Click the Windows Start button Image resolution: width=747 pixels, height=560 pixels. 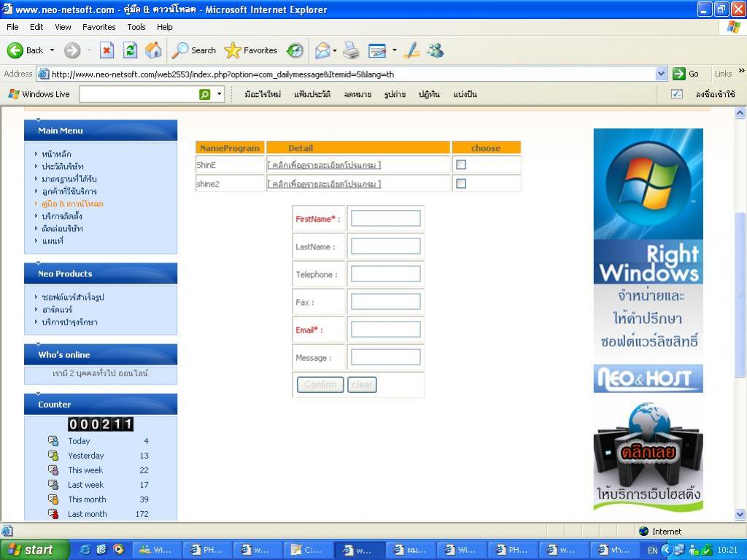tap(34, 550)
